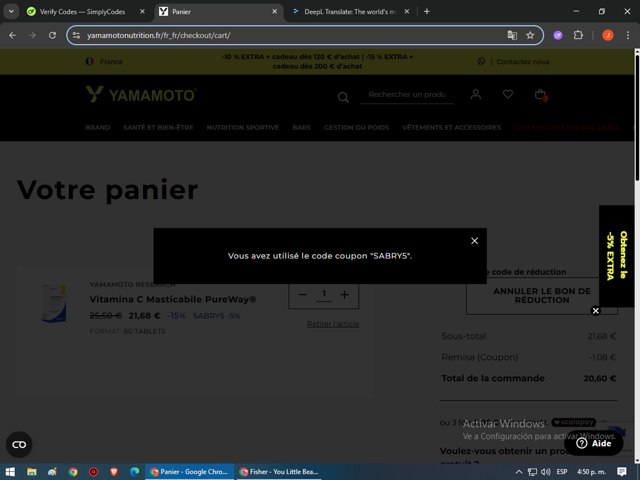Viewport: 640px width, 480px height.
Task: Open the shopping bag cart icon
Action: [x=540, y=95]
